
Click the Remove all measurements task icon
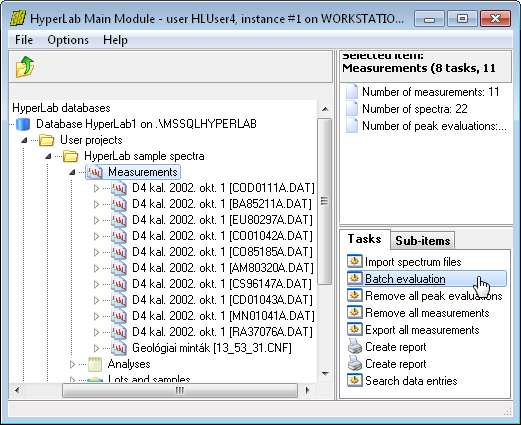click(354, 312)
